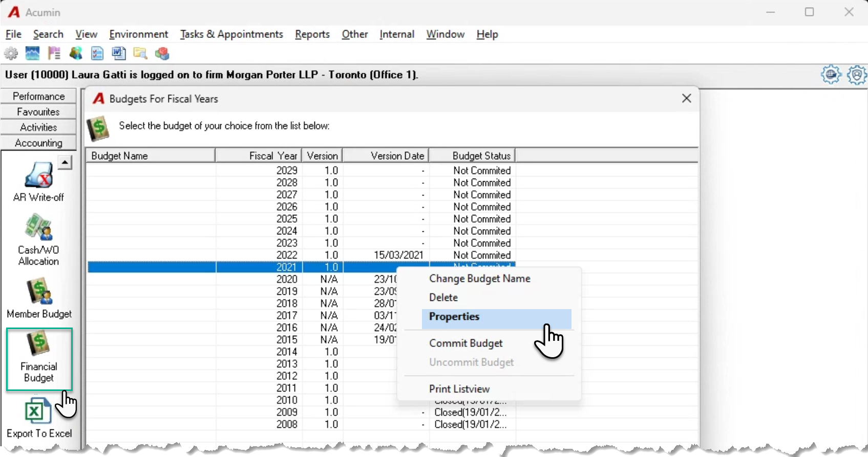Switch to the Activities sidebar tab
Image resolution: width=868 pixels, height=457 pixels.
39,127
